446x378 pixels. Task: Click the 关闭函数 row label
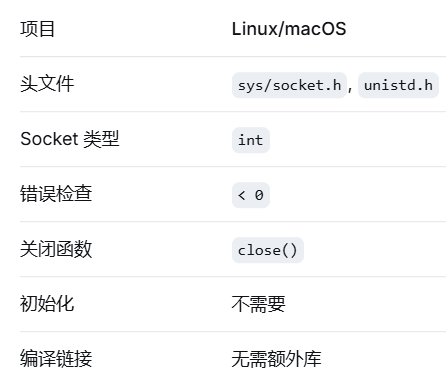tap(56, 249)
